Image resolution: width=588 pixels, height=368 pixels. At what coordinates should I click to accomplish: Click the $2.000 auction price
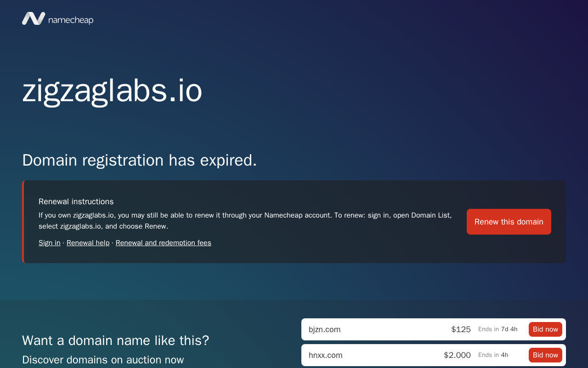tap(457, 355)
